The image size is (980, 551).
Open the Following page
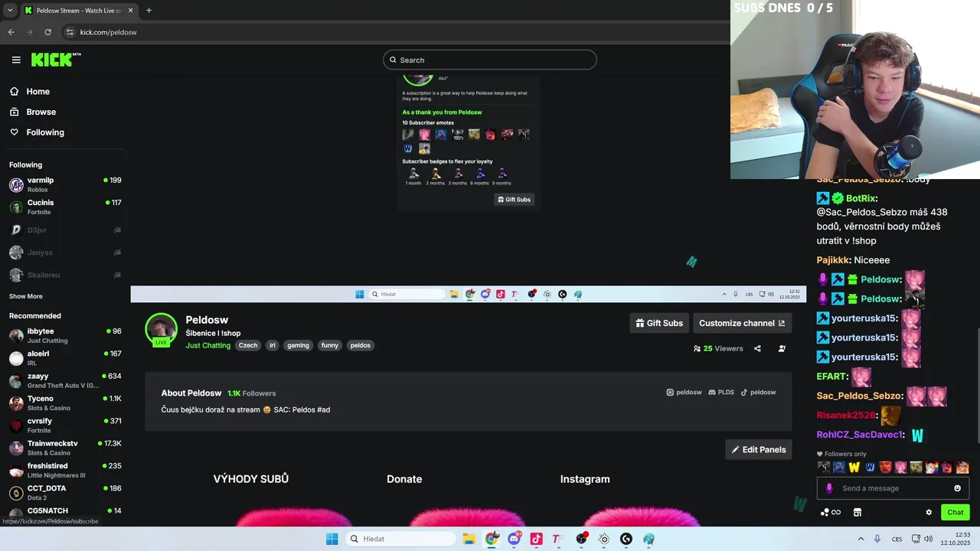click(x=45, y=132)
